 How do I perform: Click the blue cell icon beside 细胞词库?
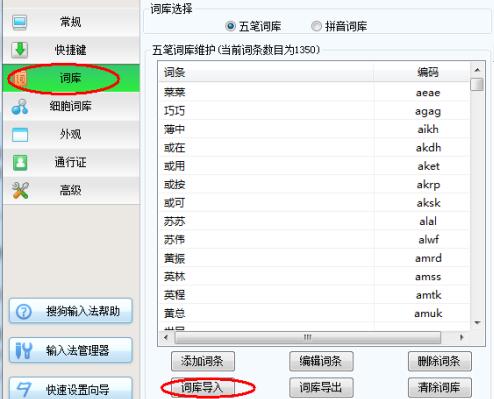coord(20,107)
